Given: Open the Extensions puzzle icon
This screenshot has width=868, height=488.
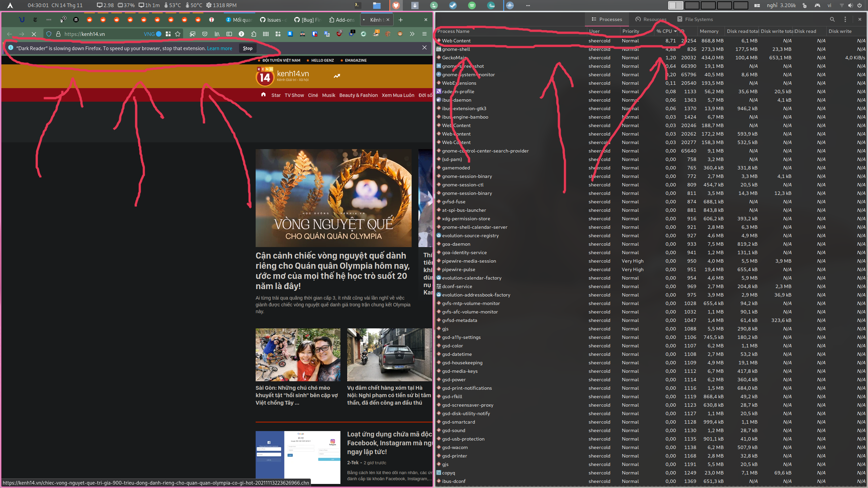Looking at the screenshot, I should point(254,34).
